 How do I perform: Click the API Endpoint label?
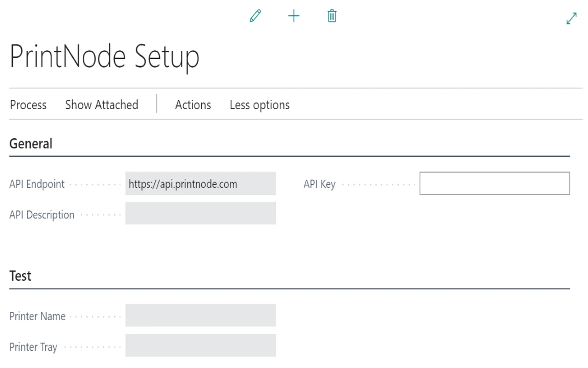point(37,184)
